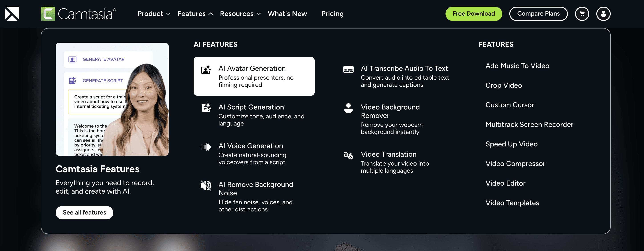Expand the Product dropdown menu
This screenshot has width=644, height=251.
[154, 14]
